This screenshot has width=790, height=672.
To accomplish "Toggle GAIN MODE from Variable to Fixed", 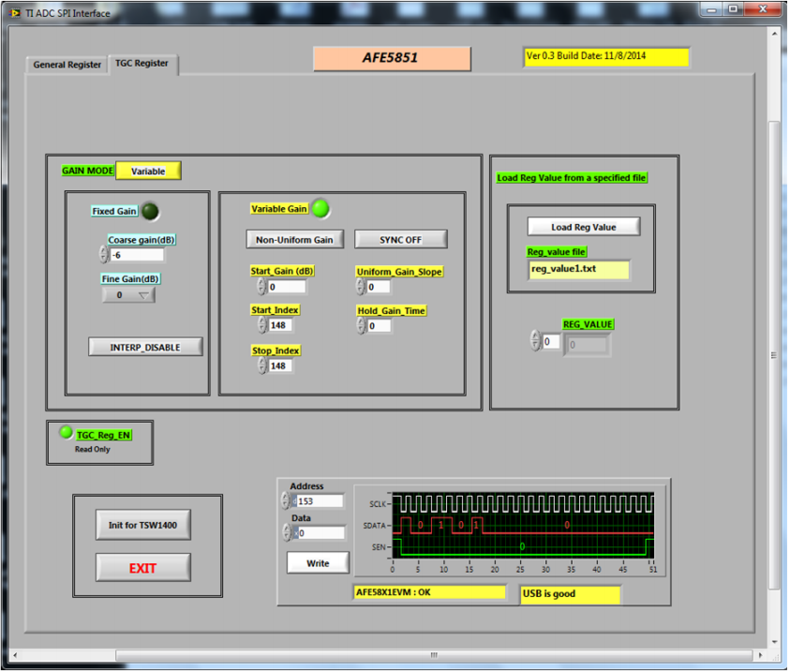I will 147,171.
